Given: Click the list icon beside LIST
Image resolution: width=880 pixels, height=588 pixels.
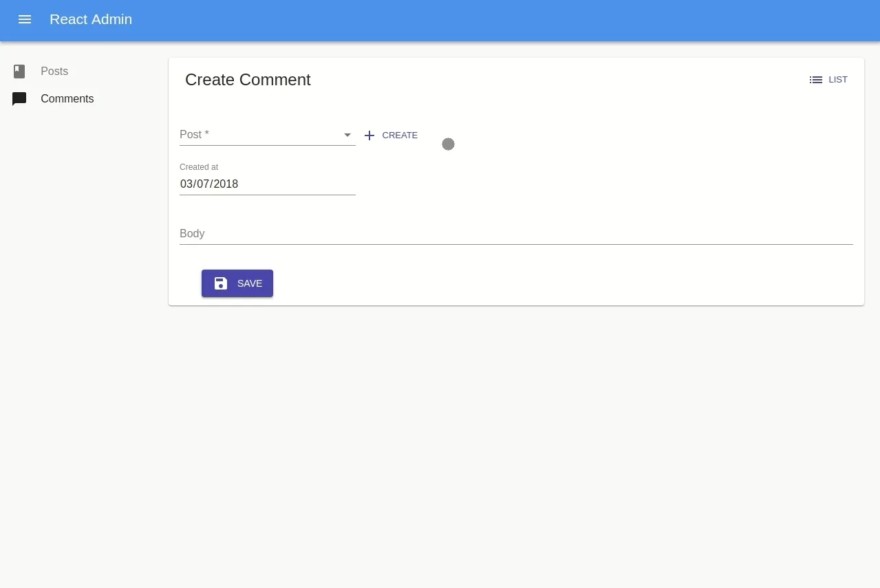Looking at the screenshot, I should (x=816, y=80).
